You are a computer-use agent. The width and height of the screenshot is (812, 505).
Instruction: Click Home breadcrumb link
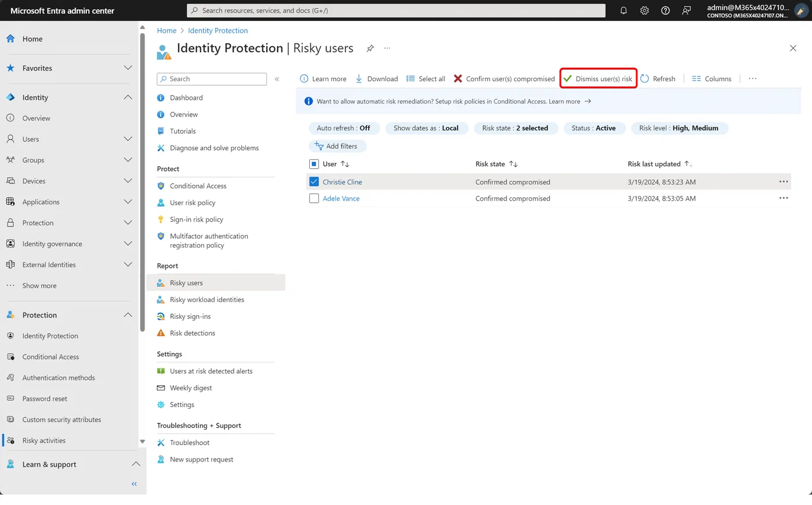(166, 31)
